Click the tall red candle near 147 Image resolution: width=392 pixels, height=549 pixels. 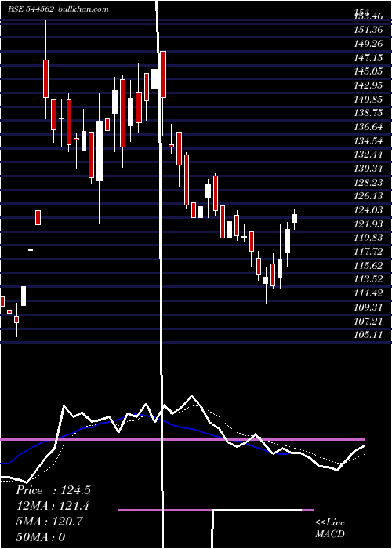pyautogui.click(x=163, y=75)
